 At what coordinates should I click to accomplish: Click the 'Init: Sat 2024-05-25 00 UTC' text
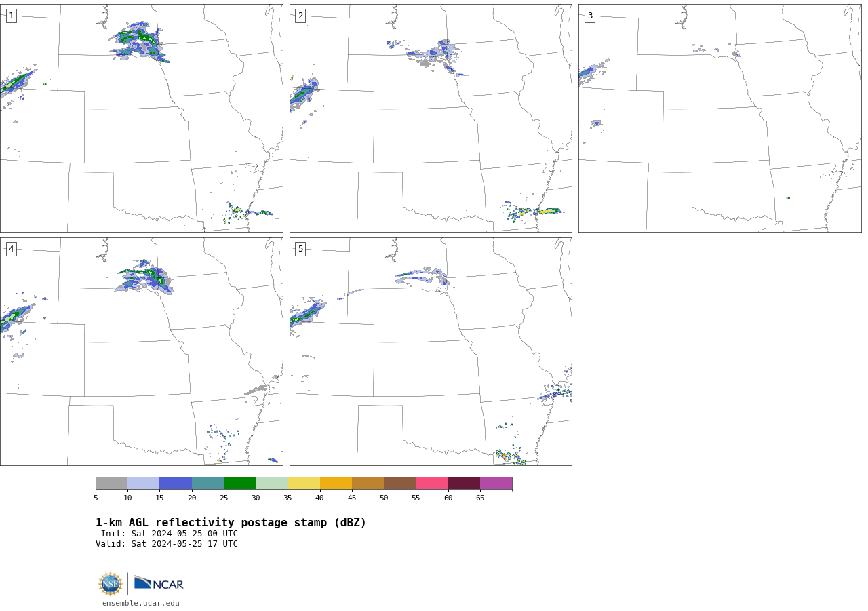click(170, 534)
